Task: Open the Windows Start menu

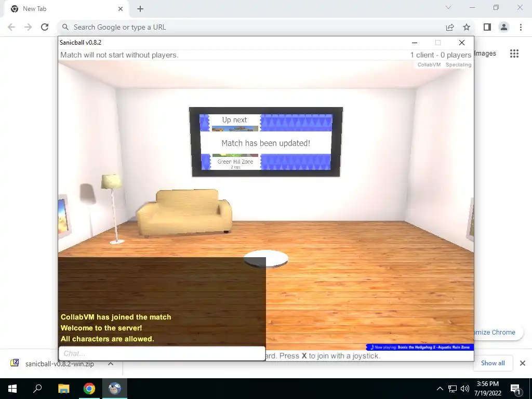Action: coord(12,389)
